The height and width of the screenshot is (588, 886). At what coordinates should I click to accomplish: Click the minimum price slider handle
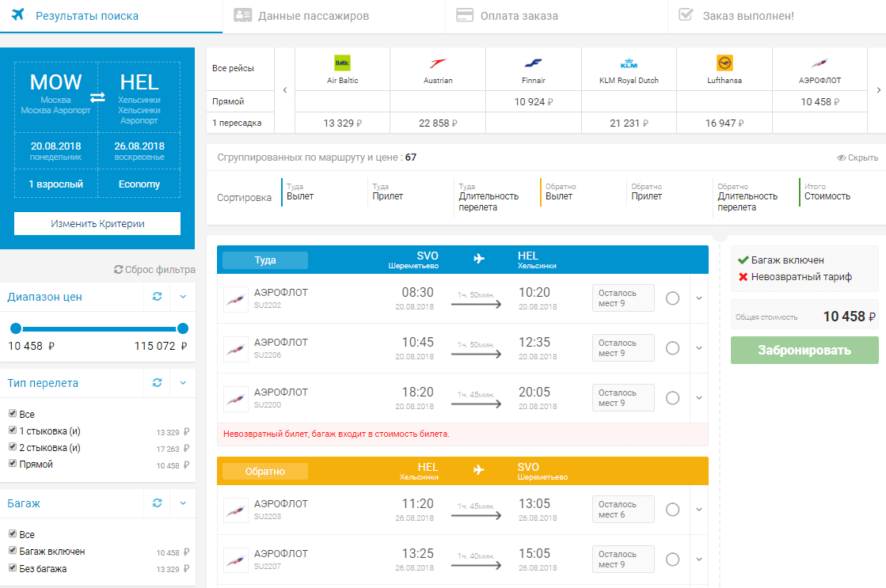coord(16,328)
